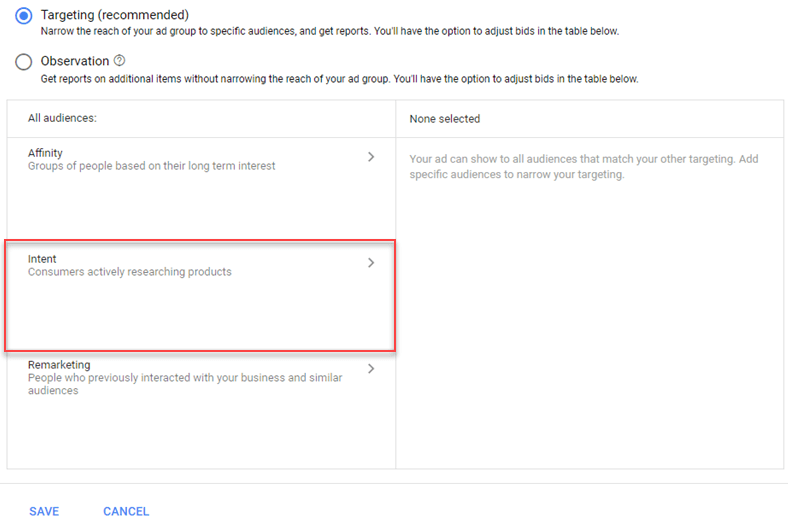Click the "None selected" panel header
Image resolution: width=788 pixels, height=531 pixels.
tap(445, 119)
